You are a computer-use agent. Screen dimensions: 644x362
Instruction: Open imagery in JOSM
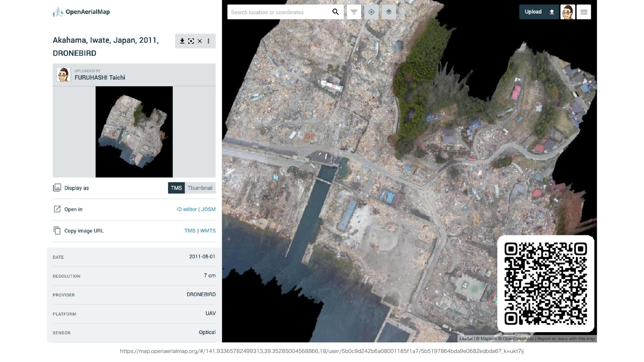tap(208, 209)
